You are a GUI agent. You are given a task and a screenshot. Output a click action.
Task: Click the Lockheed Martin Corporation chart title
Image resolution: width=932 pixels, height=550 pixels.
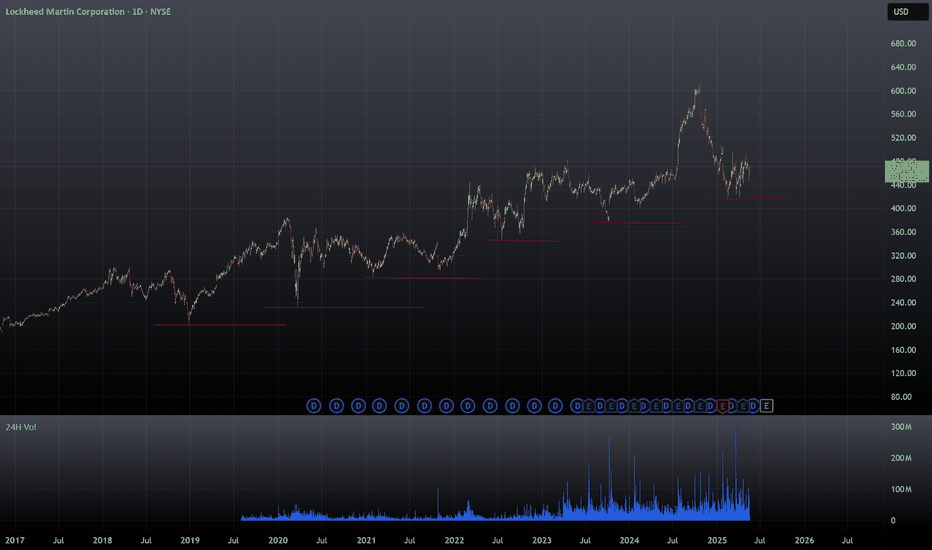tap(88, 11)
